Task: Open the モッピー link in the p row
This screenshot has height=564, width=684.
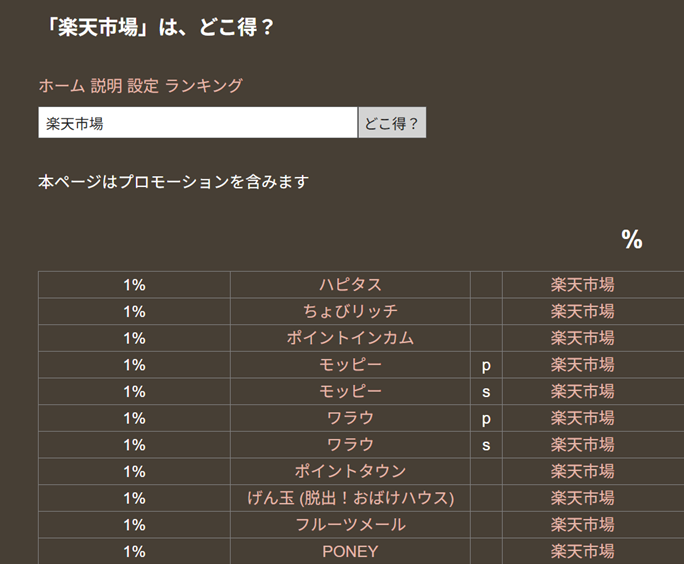Action: point(350,365)
